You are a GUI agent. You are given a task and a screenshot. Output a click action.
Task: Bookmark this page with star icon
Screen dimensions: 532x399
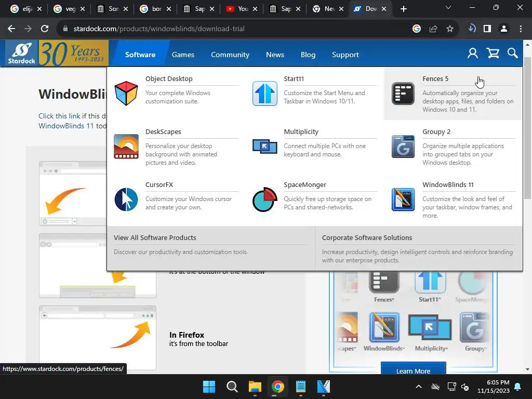(450, 29)
